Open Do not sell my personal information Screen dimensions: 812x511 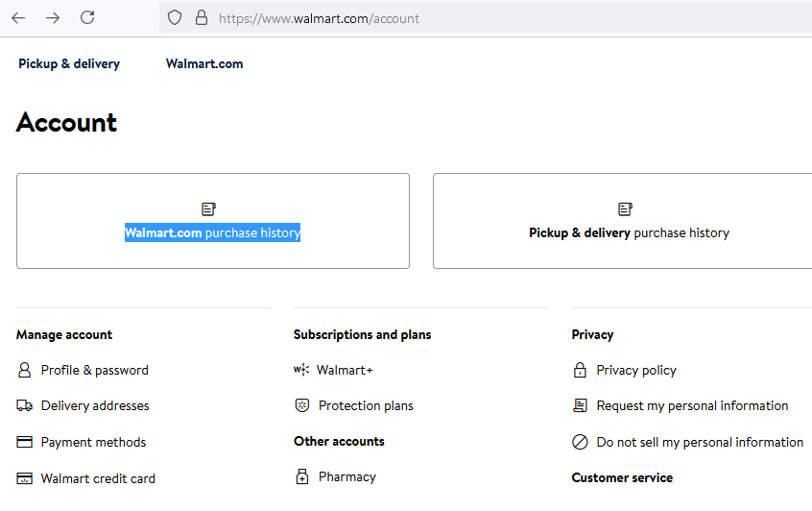pos(700,442)
